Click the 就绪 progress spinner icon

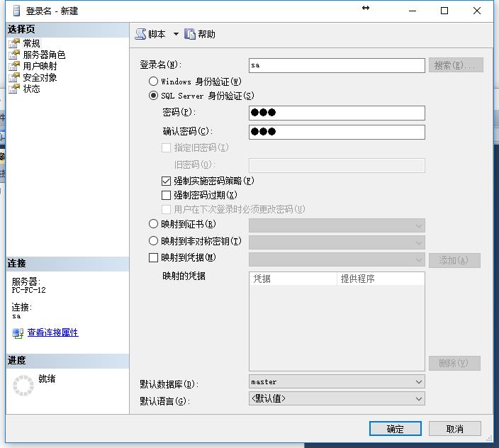tap(23, 386)
